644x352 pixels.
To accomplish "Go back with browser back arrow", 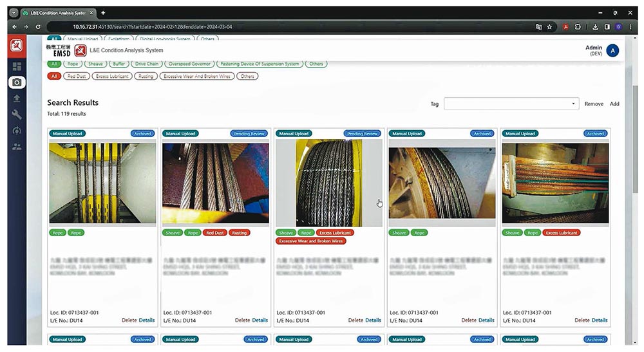I will [x=15, y=26].
